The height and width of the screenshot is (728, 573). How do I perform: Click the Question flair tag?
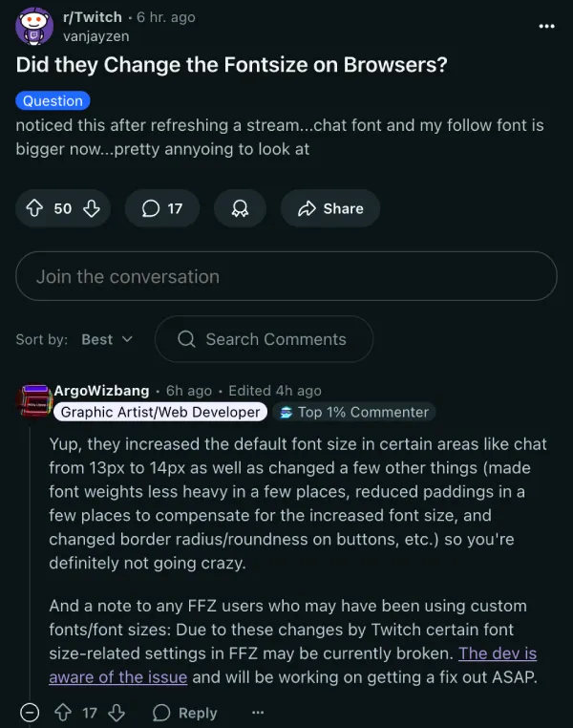tap(53, 100)
